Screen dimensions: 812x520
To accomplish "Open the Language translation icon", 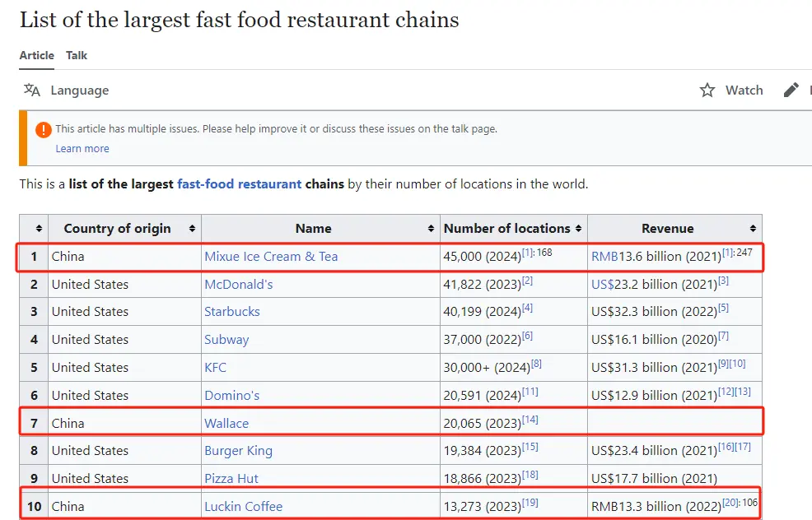I will pos(31,90).
